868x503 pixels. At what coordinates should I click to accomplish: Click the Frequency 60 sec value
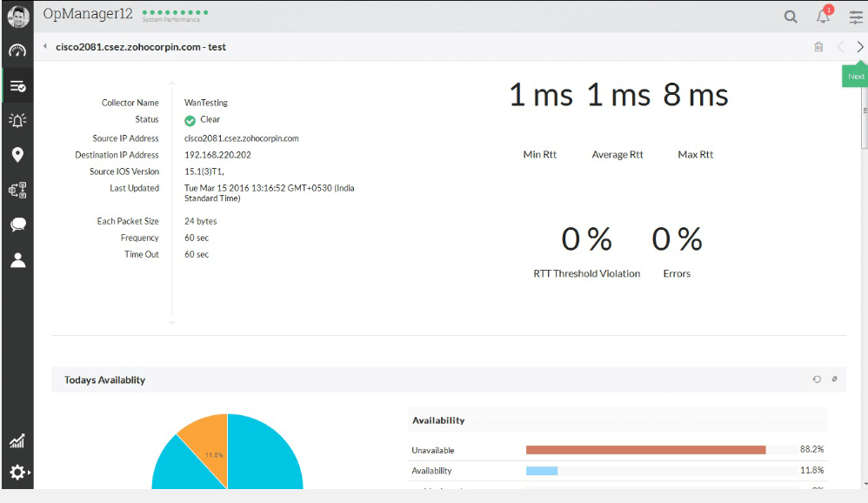point(197,238)
